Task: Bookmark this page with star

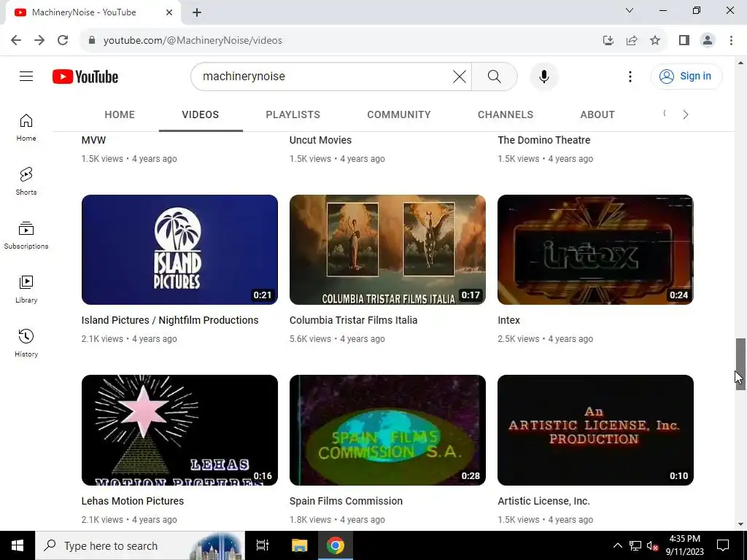Action: 655,40
